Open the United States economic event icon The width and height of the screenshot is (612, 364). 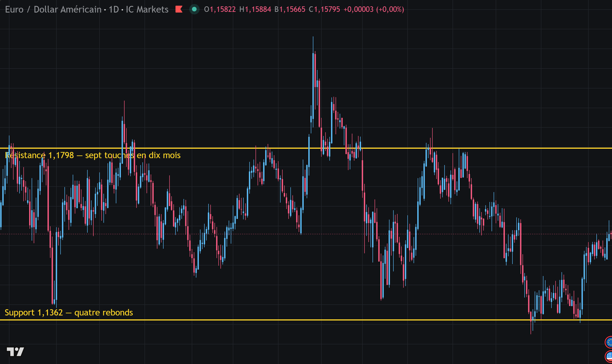(609, 356)
